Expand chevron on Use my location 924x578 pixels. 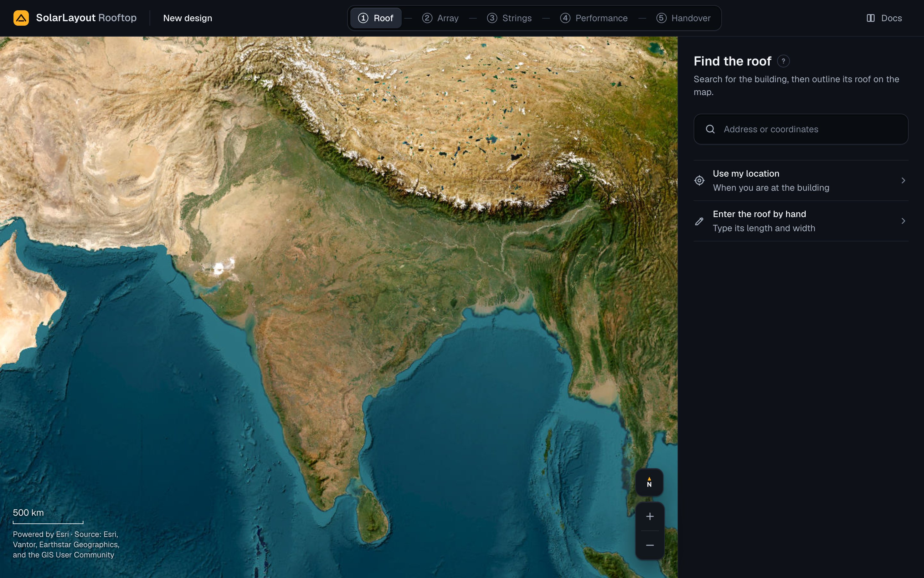click(903, 180)
